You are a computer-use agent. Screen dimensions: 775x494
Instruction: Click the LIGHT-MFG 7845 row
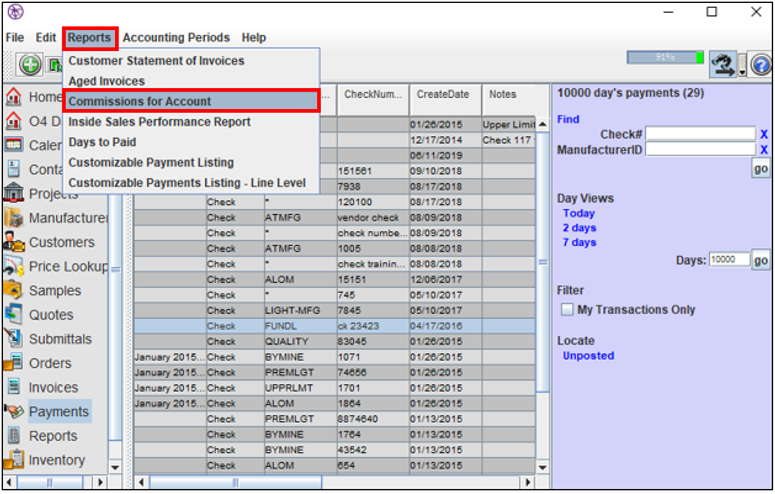tap(335, 311)
